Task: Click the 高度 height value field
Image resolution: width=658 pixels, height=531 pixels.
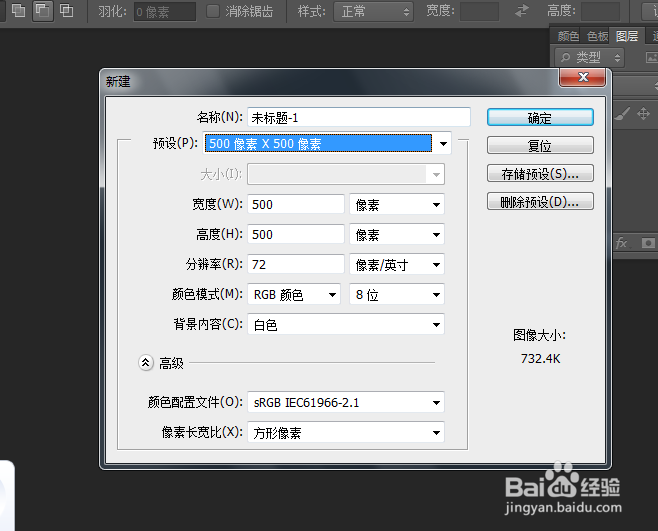Action: tap(296, 234)
